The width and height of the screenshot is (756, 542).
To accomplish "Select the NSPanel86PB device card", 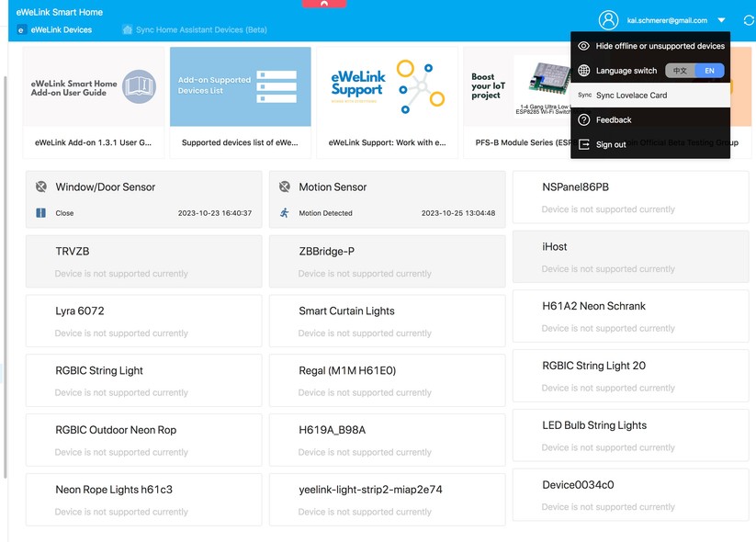I will (631, 197).
